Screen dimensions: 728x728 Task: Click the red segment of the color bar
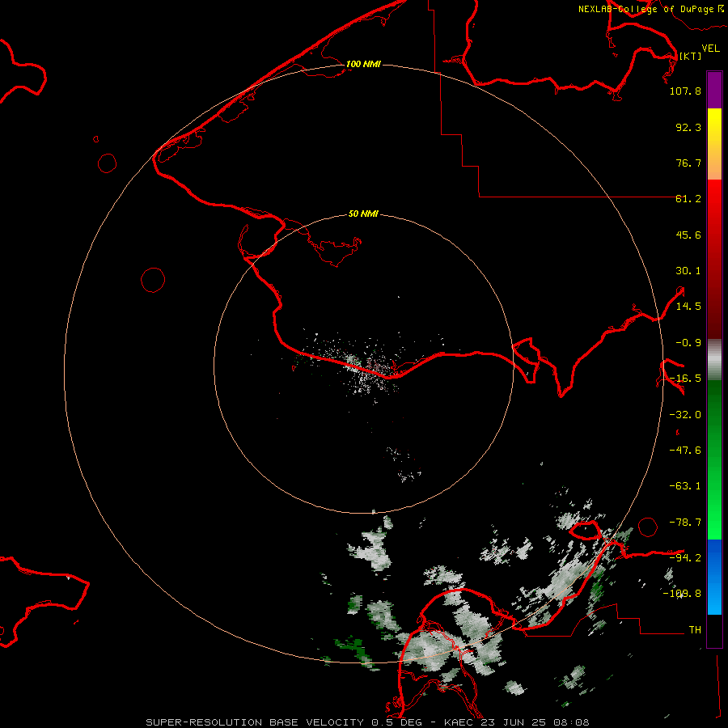tap(714, 259)
